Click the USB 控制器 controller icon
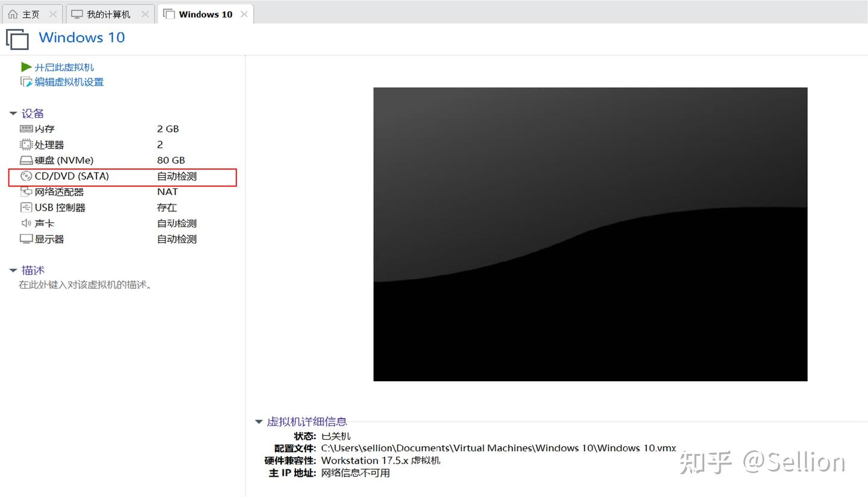Image resolution: width=868 pixels, height=497 pixels. [26, 207]
